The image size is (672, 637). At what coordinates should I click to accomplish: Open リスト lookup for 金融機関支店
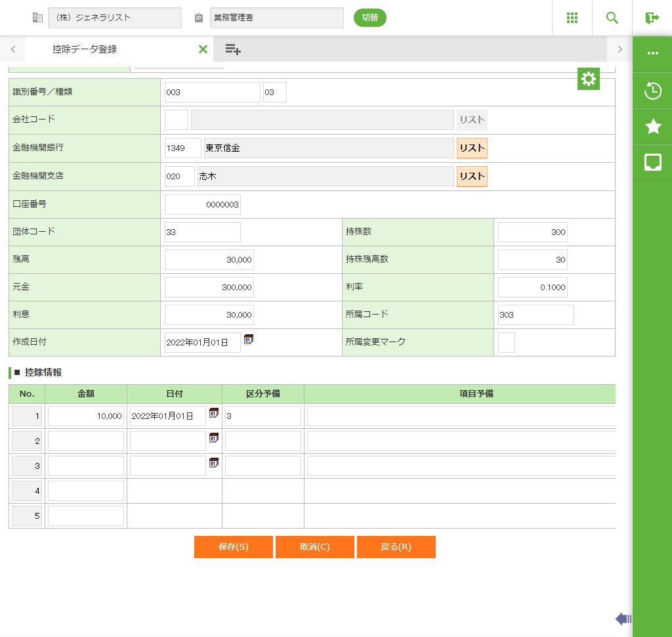point(472,177)
